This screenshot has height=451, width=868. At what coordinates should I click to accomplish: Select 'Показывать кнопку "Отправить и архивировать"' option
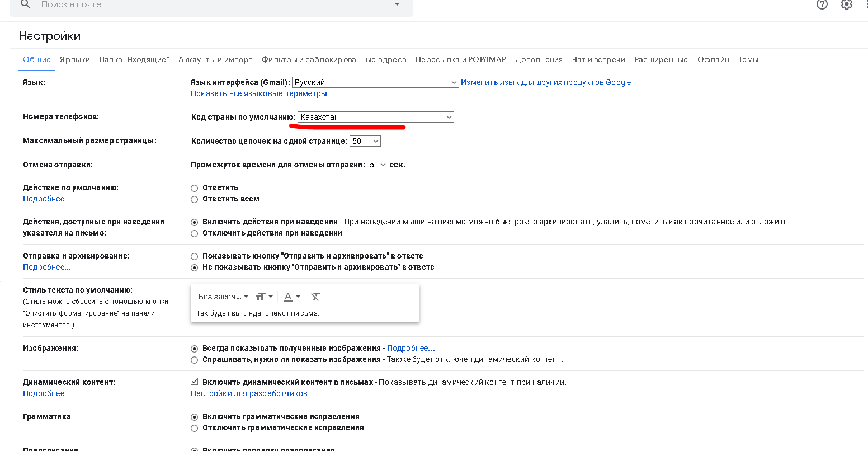(195, 256)
